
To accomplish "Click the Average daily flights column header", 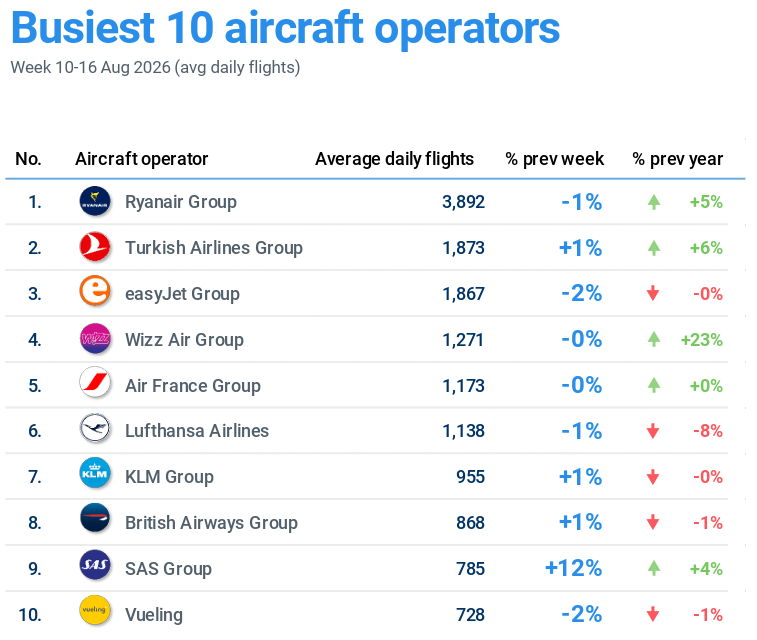I will pos(394,159).
